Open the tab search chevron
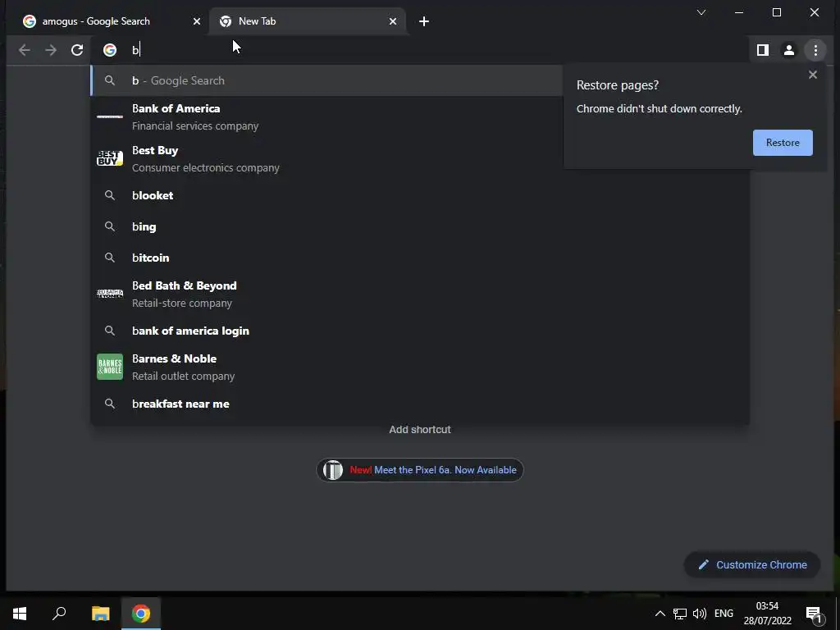Screen dimensions: 840x630 pos(701,12)
